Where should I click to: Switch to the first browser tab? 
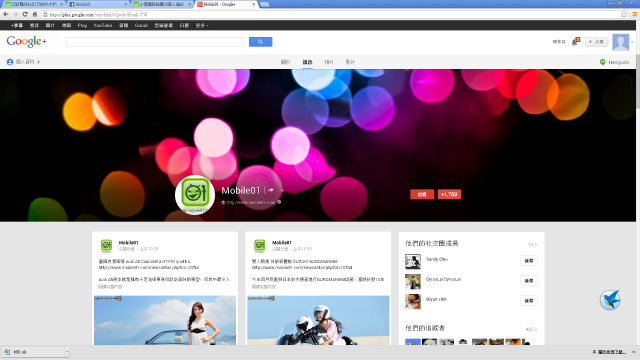[33, 4]
